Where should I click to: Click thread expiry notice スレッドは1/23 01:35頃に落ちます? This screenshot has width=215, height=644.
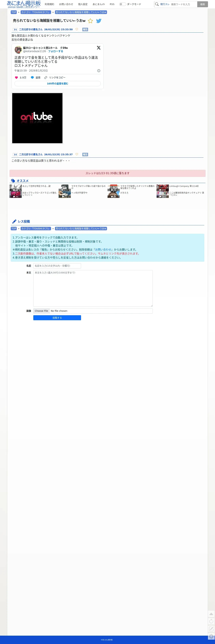point(107,173)
